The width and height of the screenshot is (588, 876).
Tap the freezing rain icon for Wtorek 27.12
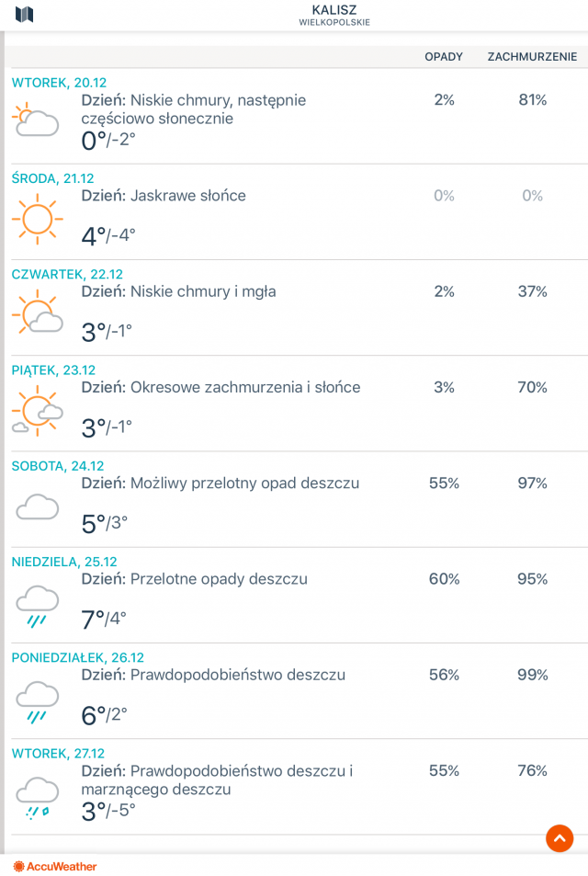[38, 799]
